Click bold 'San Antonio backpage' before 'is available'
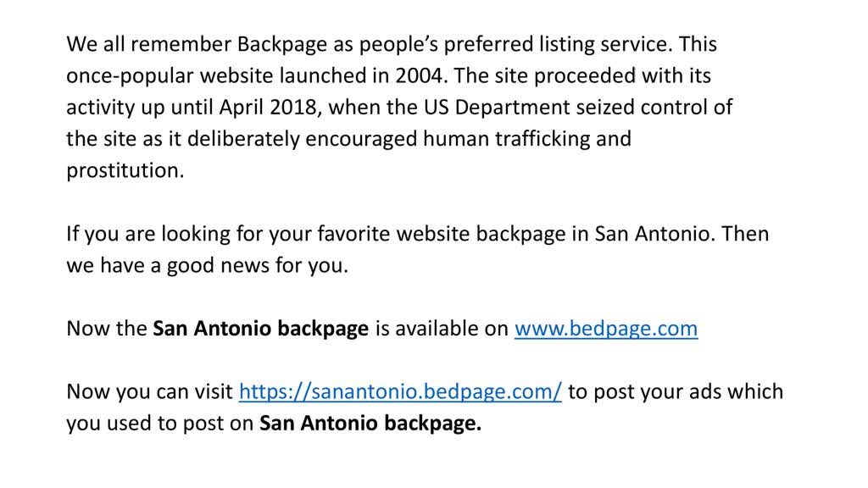This screenshot has height=488, width=868. [260, 329]
